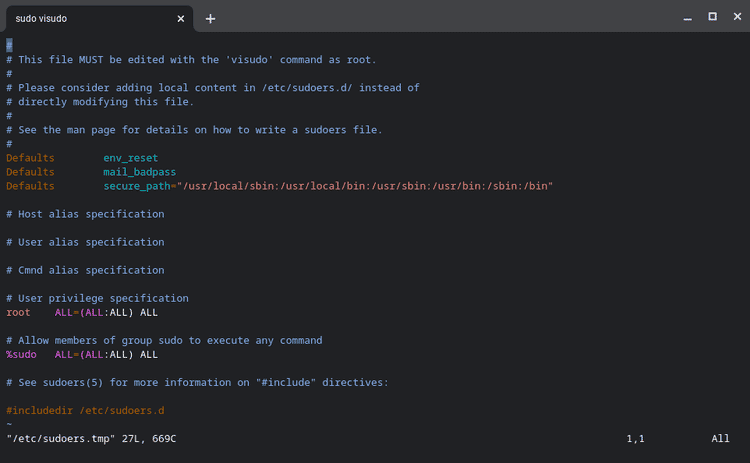Place cursor on the root privilege line
The width and height of the screenshot is (750, 463).
[82, 313]
